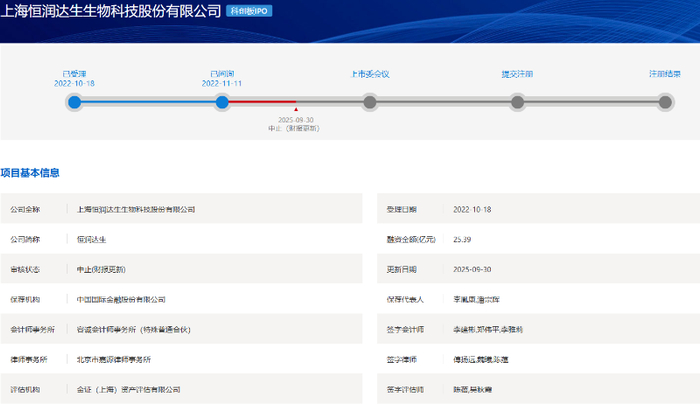
Task: Click the 审核状态 value 中止(财报更新)
Action: click(101, 269)
